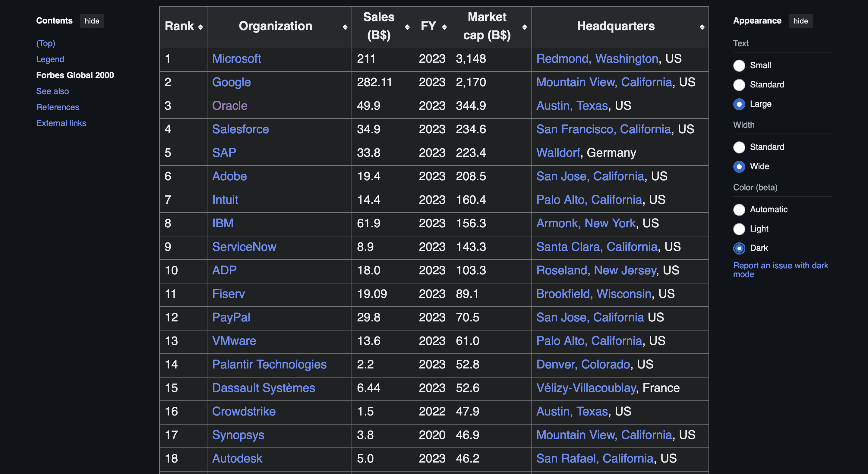Open Redmond, Washington headquarters link
The height and width of the screenshot is (474, 868).
(x=598, y=59)
